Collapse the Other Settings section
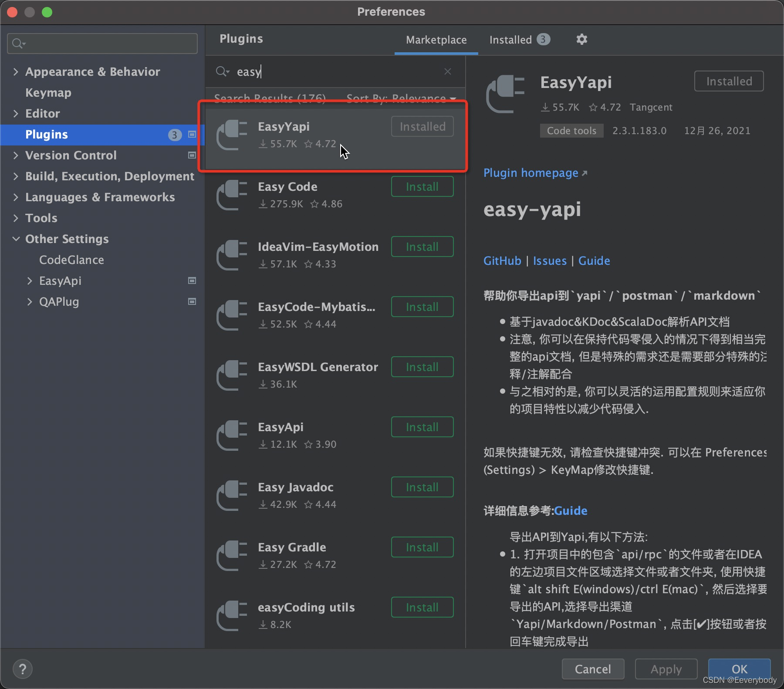Viewport: 784px width, 689px height. point(16,239)
